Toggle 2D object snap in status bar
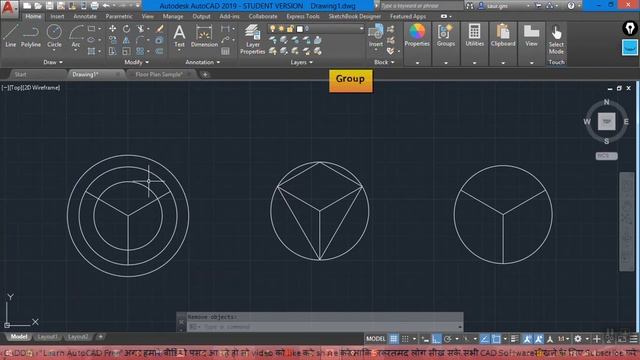The width and height of the screenshot is (640, 360). tap(496, 339)
